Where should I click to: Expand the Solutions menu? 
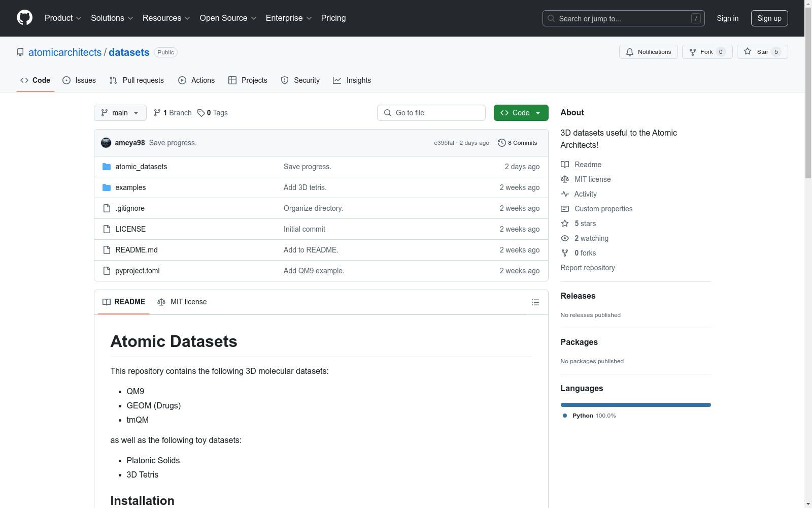pyautogui.click(x=112, y=18)
